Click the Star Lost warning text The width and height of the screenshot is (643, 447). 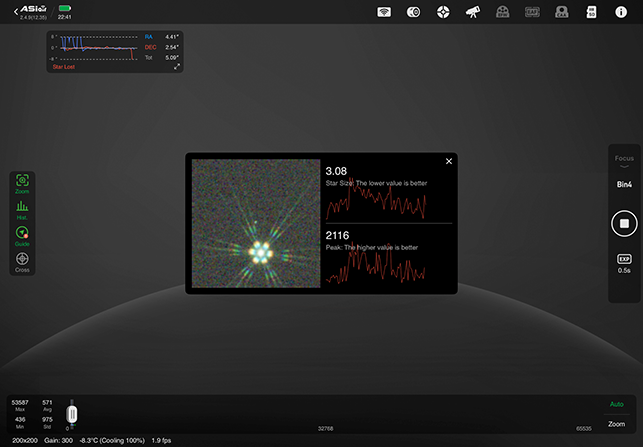pyautogui.click(x=64, y=67)
